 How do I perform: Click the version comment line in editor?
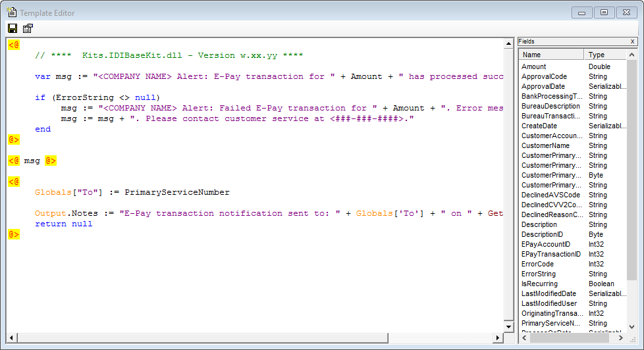pyautogui.click(x=169, y=55)
